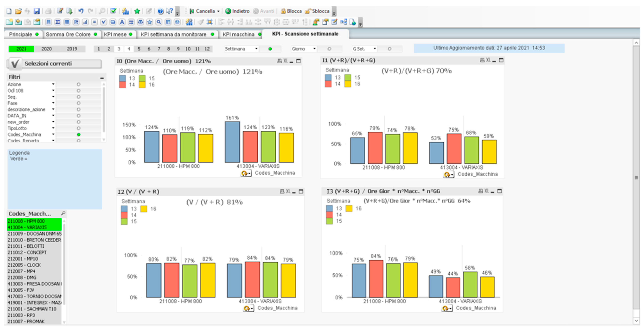Click blue week 13 legend swatch in I0
This screenshot has width=644, height=331.
(x=122, y=78)
